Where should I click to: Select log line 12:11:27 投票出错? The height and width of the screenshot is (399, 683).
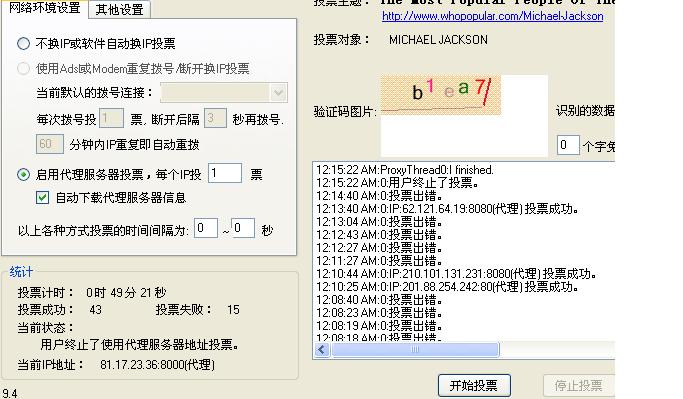379,261
